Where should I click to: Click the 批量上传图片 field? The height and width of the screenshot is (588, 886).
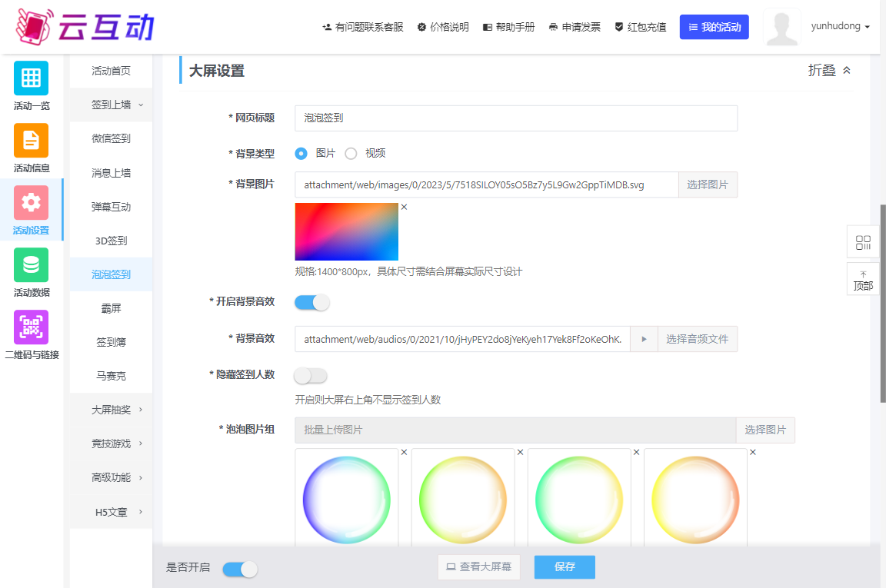click(515, 430)
